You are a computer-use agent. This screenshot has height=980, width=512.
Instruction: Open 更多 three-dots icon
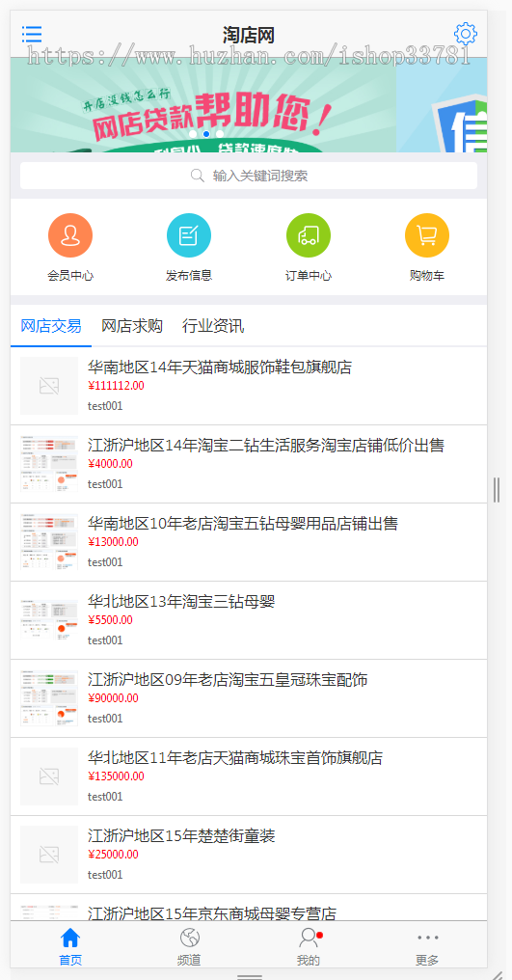coord(427,938)
